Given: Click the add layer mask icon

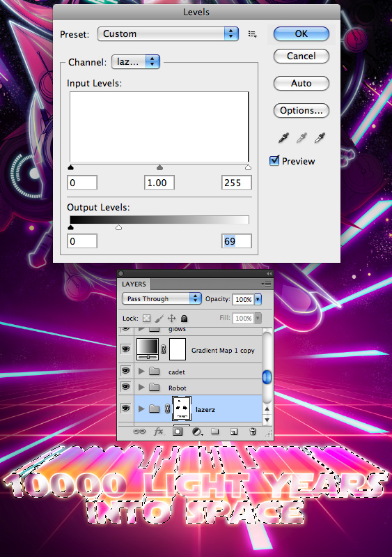Looking at the screenshot, I should [178, 432].
